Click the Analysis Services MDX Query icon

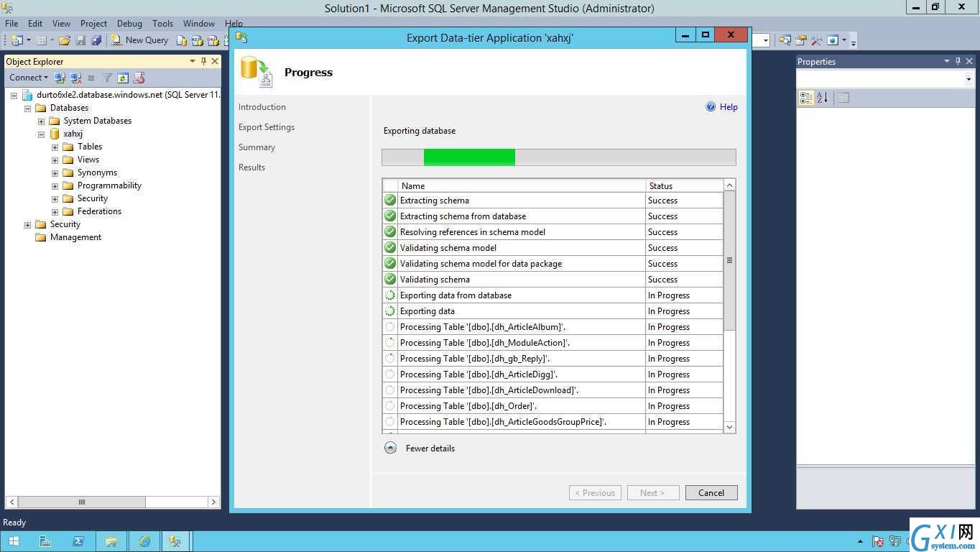pos(198,40)
